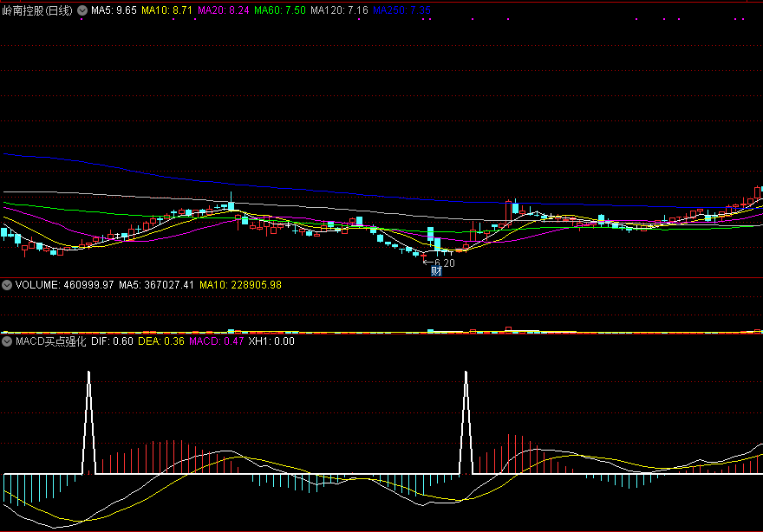The width and height of the screenshot is (763, 532).
Task: Click the VOLUME: 460999.97 value
Action: (x=64, y=285)
